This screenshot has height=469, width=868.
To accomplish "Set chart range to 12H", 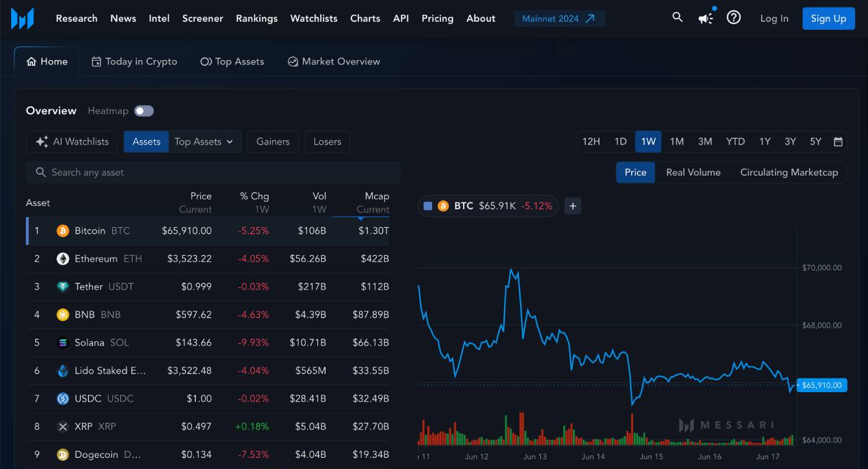I will (591, 141).
